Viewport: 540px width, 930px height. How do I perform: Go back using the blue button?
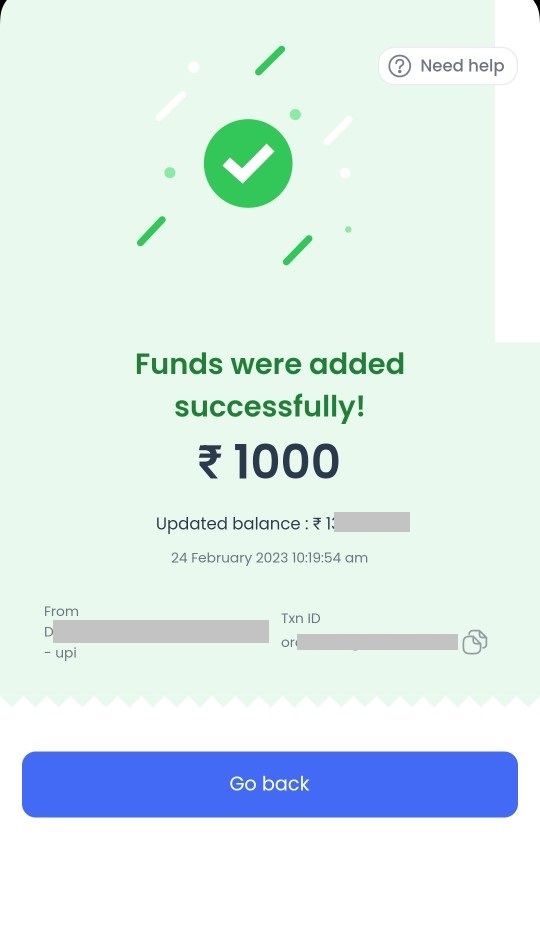click(x=270, y=784)
